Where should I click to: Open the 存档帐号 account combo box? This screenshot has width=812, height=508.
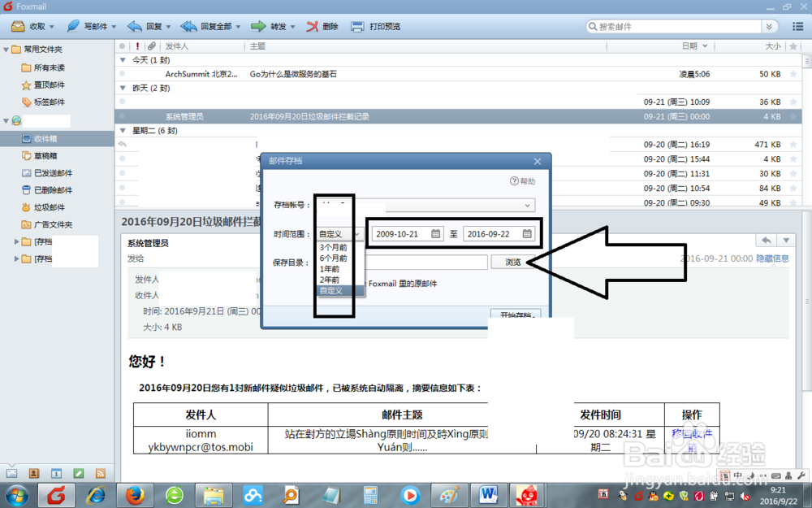[x=425, y=206]
